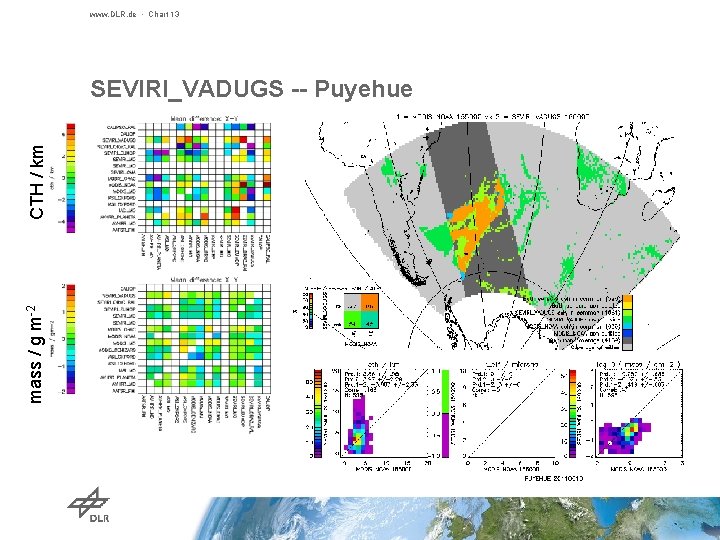Select the 'Chart 13' header text
The width and height of the screenshot is (720, 540).
tap(164, 14)
